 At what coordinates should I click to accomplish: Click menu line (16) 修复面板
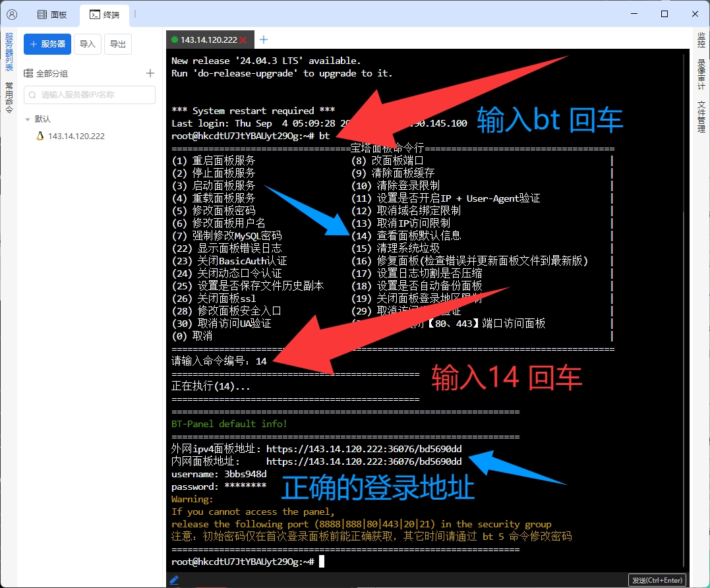[x=469, y=261]
